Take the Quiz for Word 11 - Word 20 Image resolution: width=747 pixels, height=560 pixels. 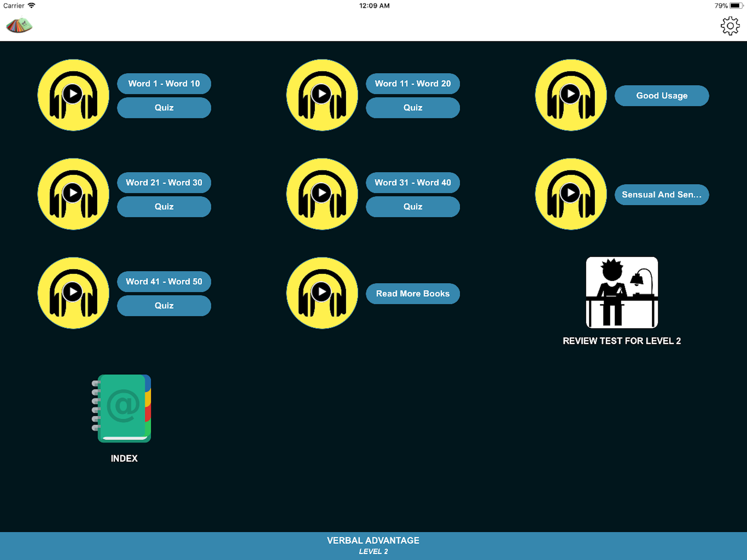coord(413,108)
